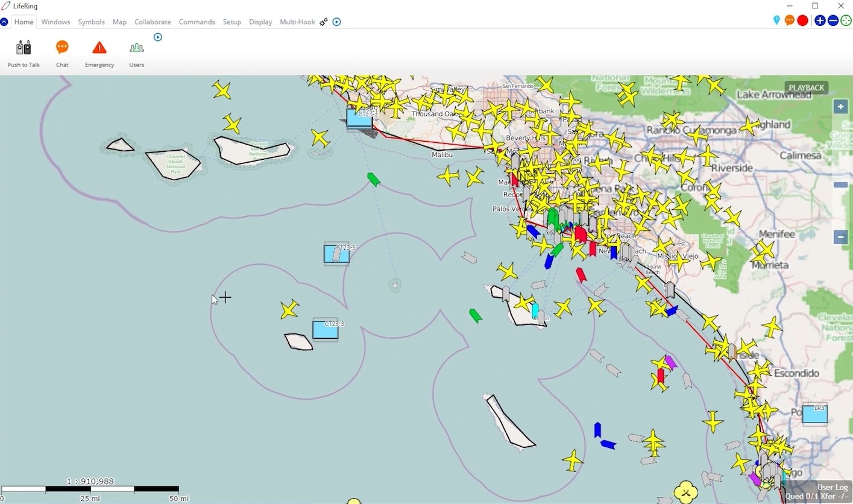This screenshot has width=853, height=504.
Task: Collapse the ribbon with the blue chevron button
Action: point(4,22)
